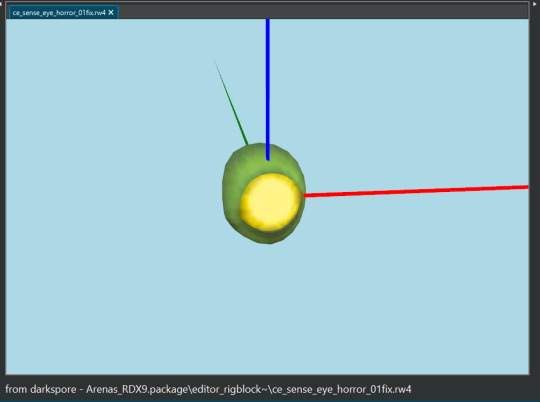Click the yellow pupil of the eye model
This screenshot has height=402, width=540.
[270, 202]
